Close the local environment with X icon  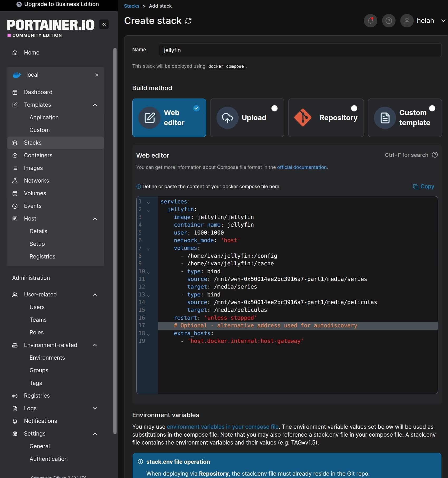97,75
